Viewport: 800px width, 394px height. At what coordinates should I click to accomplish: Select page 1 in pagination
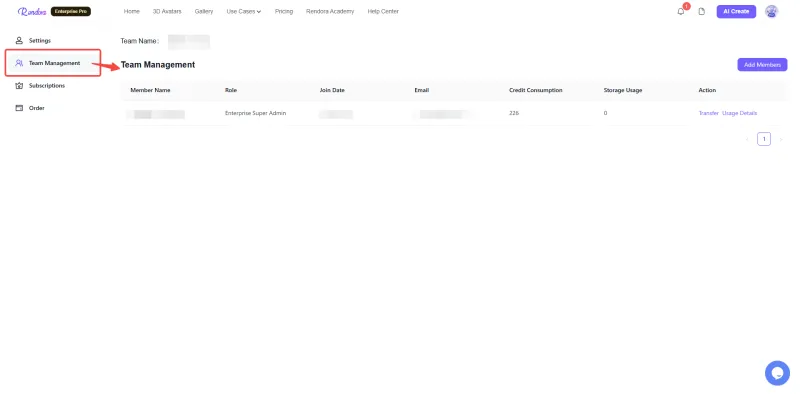click(764, 139)
